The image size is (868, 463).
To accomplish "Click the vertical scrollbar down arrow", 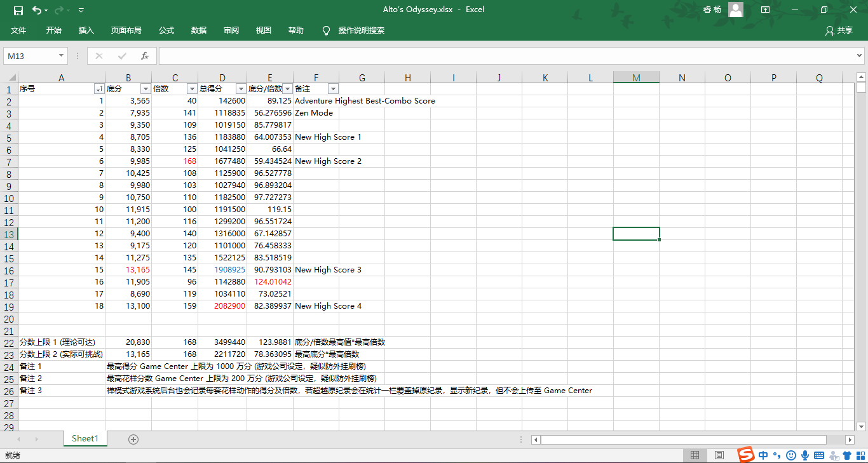I will (861, 426).
